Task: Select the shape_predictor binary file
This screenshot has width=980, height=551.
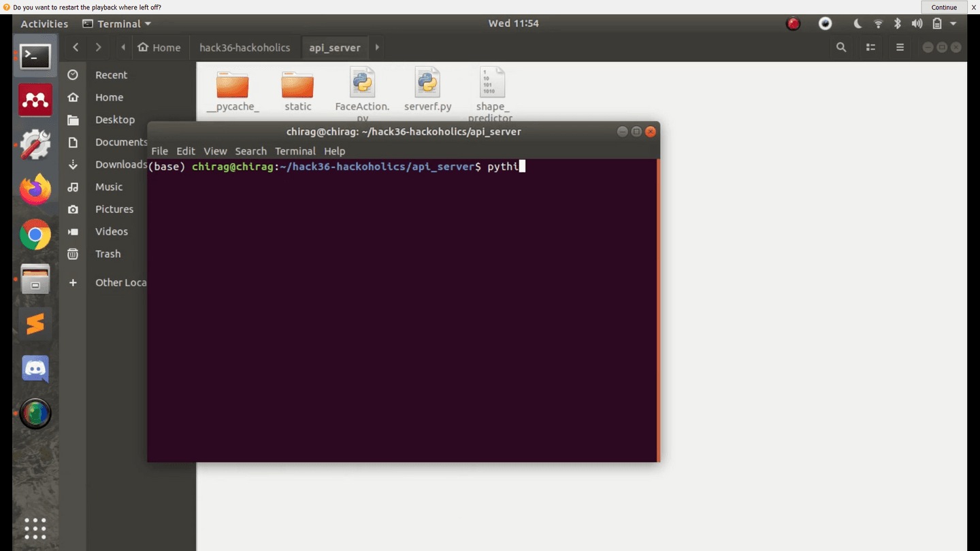Action: click(x=491, y=94)
